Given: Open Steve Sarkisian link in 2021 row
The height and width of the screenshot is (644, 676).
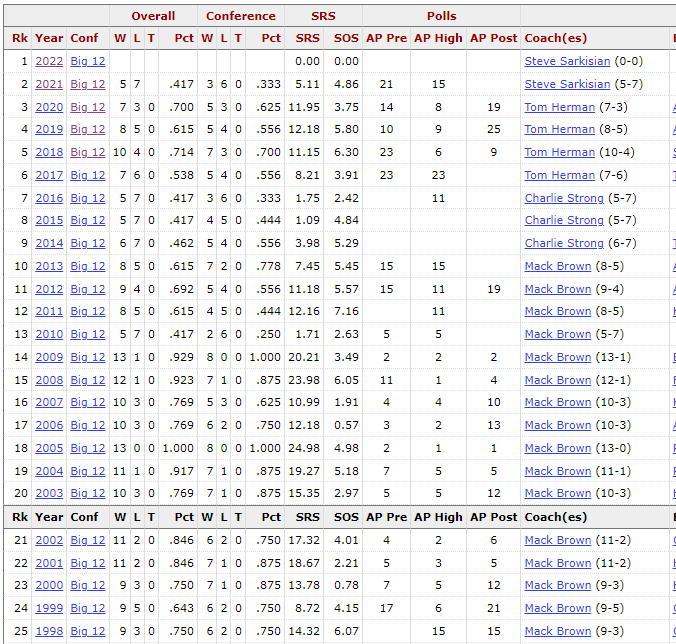Looking at the screenshot, I should (x=567, y=84).
